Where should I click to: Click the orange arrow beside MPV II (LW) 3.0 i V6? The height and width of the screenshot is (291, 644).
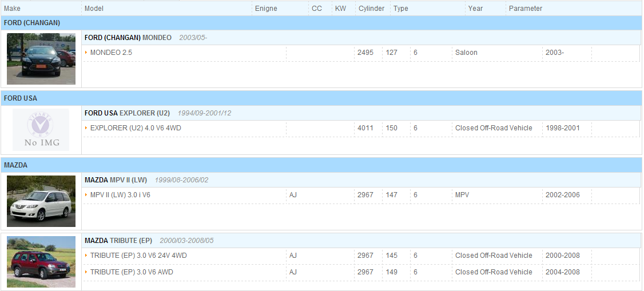(86, 195)
